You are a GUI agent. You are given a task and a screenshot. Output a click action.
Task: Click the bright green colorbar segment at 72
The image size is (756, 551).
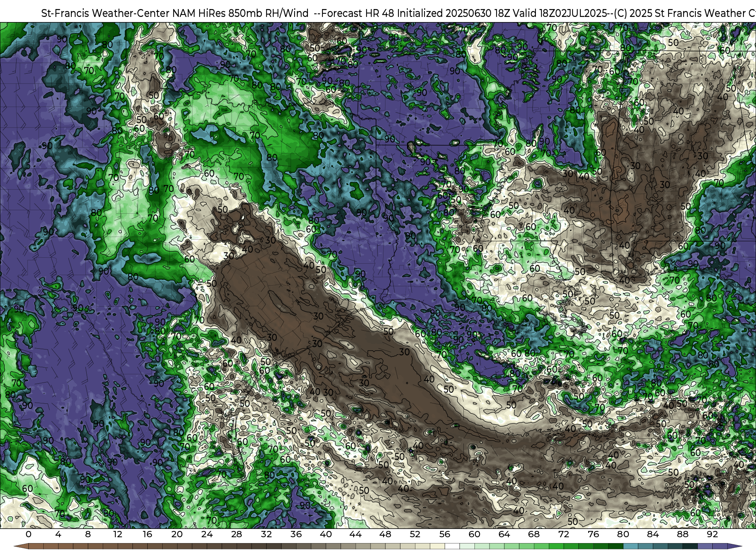(571, 546)
